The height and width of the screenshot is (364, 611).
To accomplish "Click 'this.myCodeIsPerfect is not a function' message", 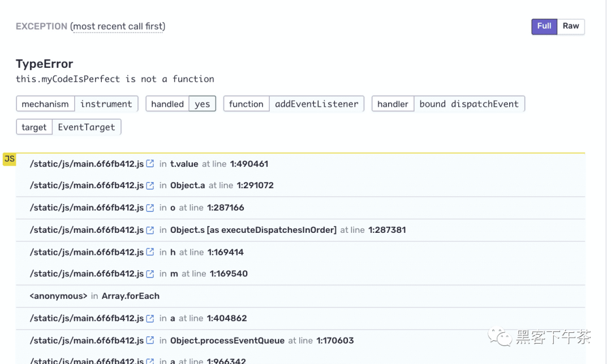I will pos(115,79).
